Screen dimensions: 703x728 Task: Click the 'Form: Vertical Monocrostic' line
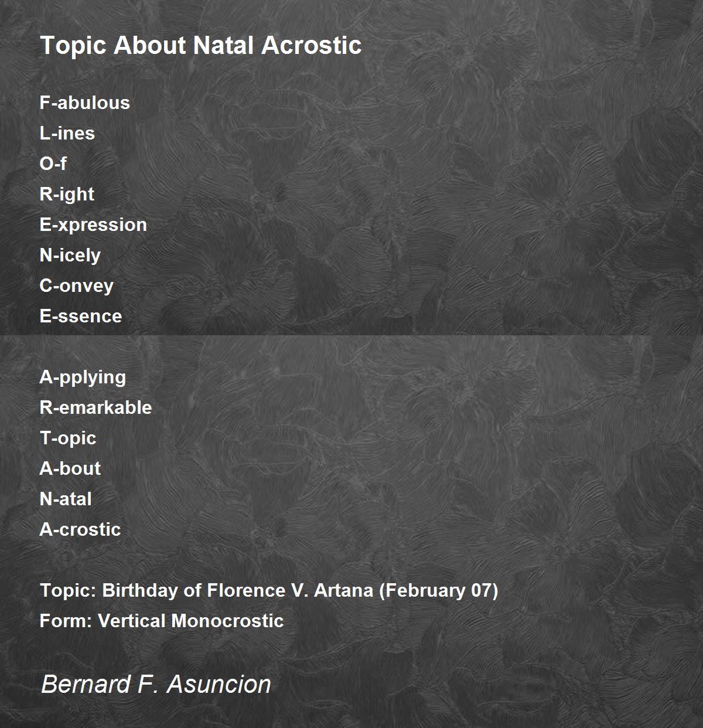[x=162, y=621]
